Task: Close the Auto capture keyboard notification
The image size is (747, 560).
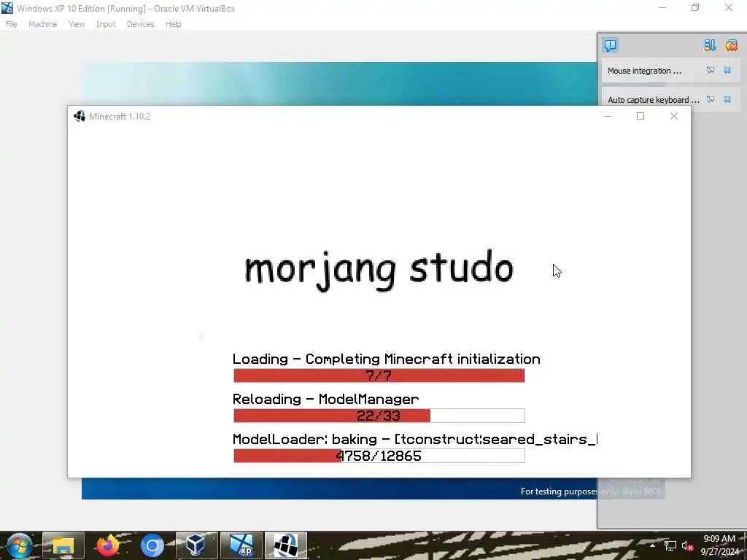Action: [x=727, y=99]
